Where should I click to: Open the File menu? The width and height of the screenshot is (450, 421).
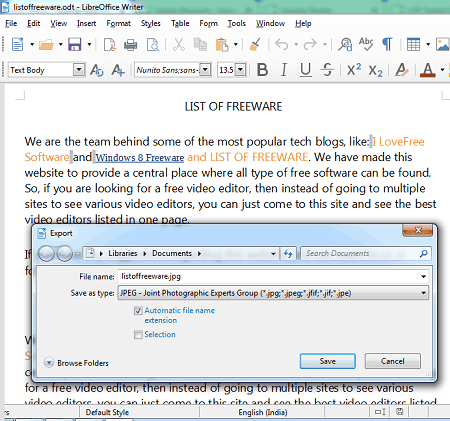coord(11,24)
